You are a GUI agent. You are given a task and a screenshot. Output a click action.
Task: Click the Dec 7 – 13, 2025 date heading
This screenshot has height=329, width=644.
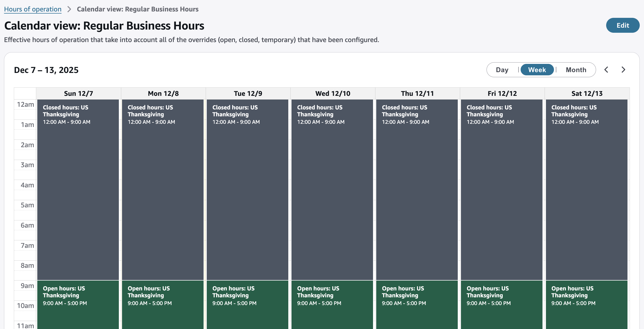(46, 70)
